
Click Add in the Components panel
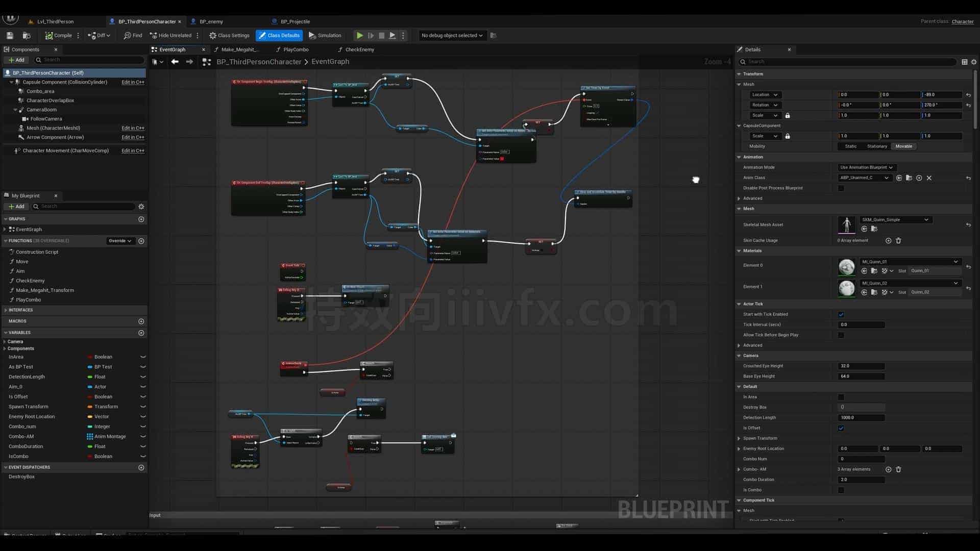pyautogui.click(x=16, y=60)
